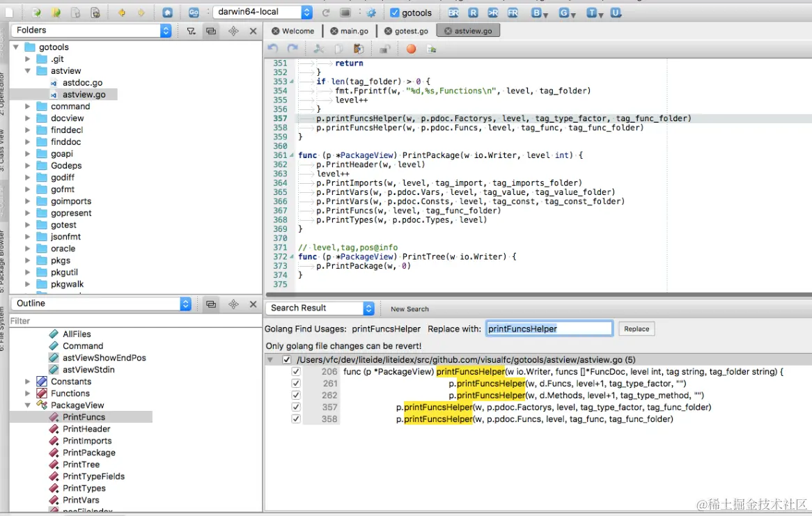Expand the command folder

[x=27, y=107]
